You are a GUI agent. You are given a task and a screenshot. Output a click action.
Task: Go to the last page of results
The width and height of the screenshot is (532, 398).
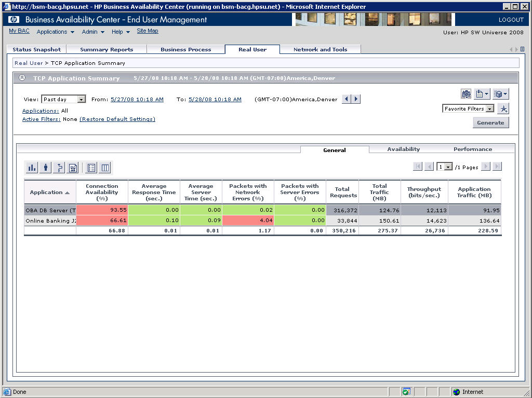tap(497, 167)
